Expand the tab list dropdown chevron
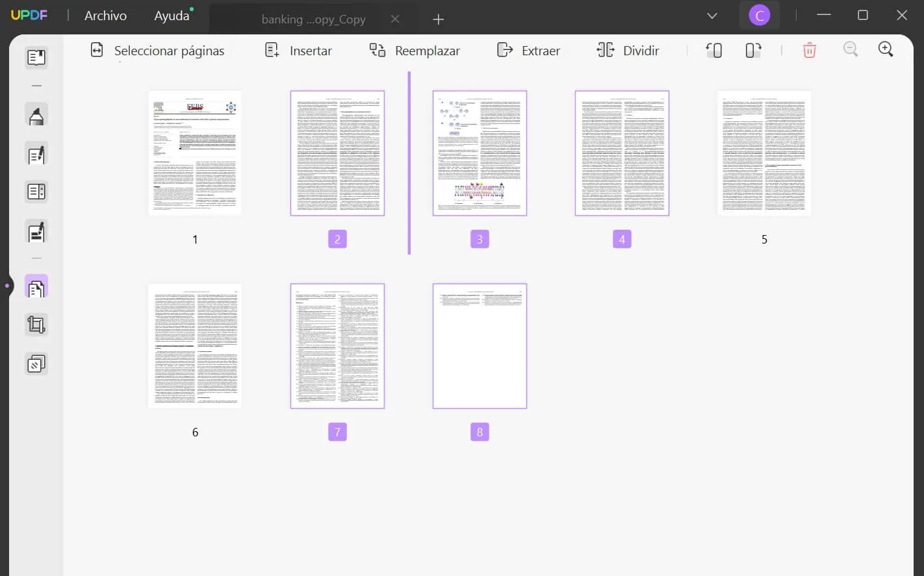The image size is (924, 576). (712, 16)
